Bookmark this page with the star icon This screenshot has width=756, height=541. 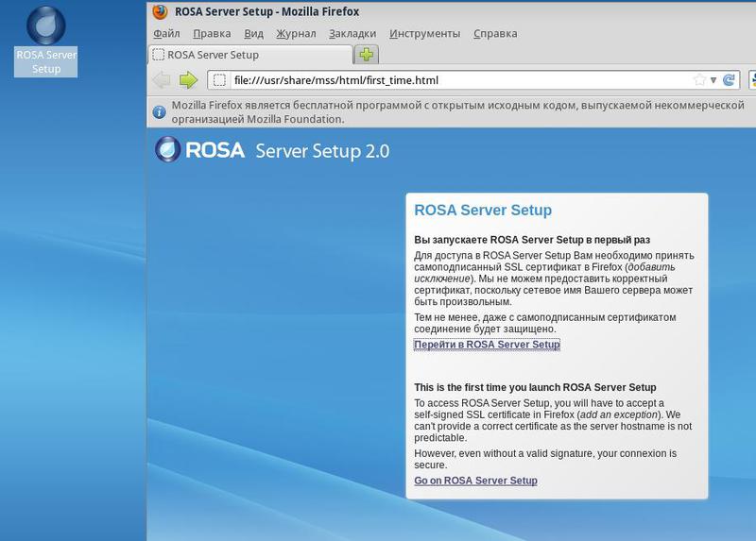pos(699,80)
